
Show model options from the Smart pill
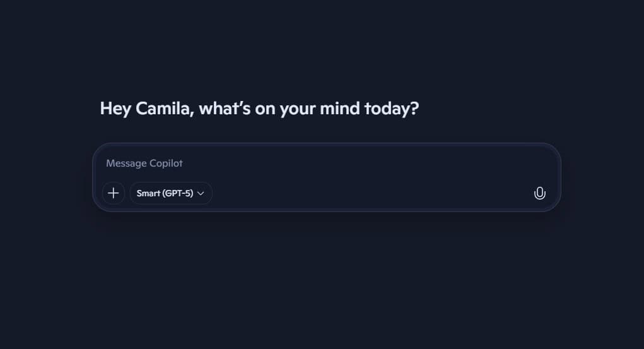pyautogui.click(x=171, y=193)
